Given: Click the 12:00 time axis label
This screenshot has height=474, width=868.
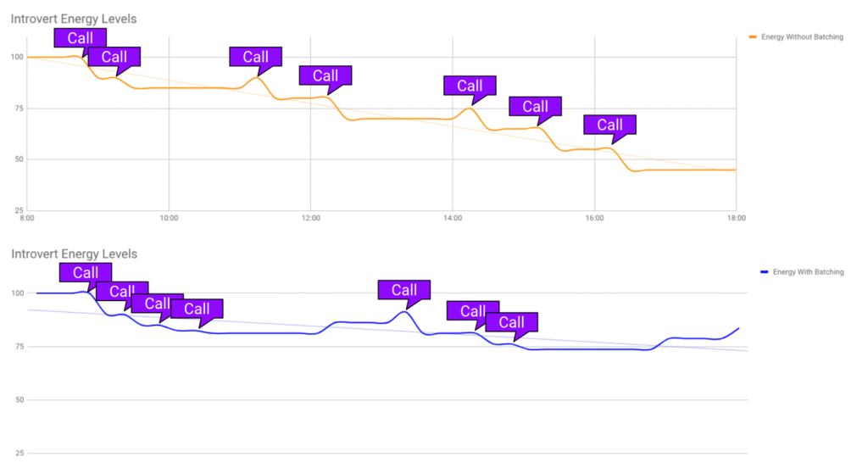Looking at the screenshot, I should click(310, 218).
